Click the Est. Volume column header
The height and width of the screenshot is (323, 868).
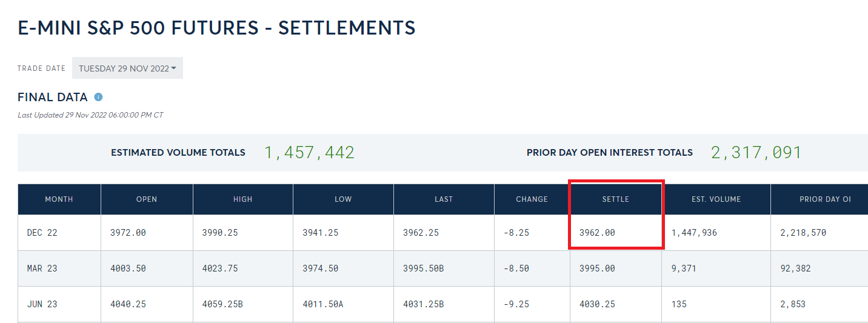coord(716,199)
